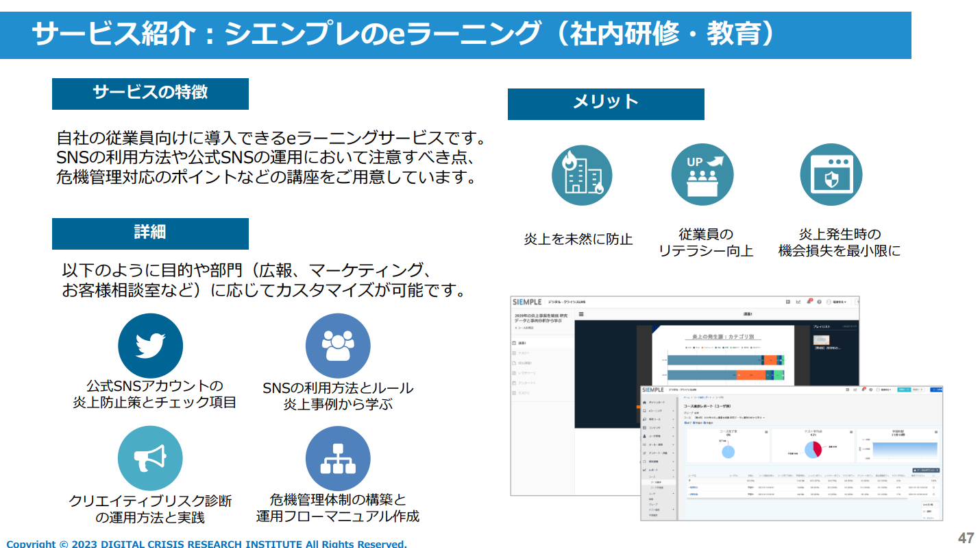
Task: Click the megaphone icon
Action: pos(150,458)
